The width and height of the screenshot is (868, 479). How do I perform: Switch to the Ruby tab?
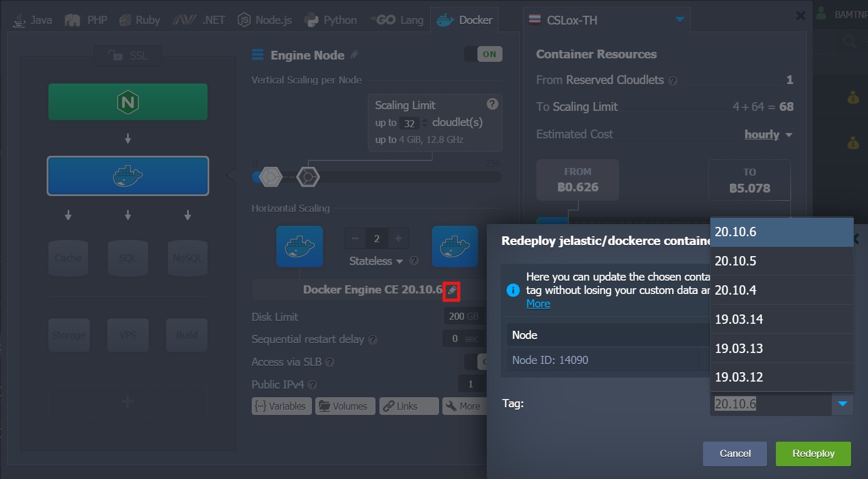(139, 20)
